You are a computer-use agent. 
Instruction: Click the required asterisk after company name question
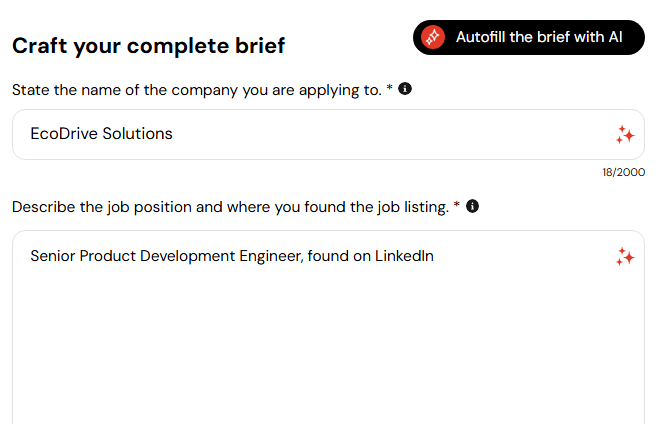[389, 88]
